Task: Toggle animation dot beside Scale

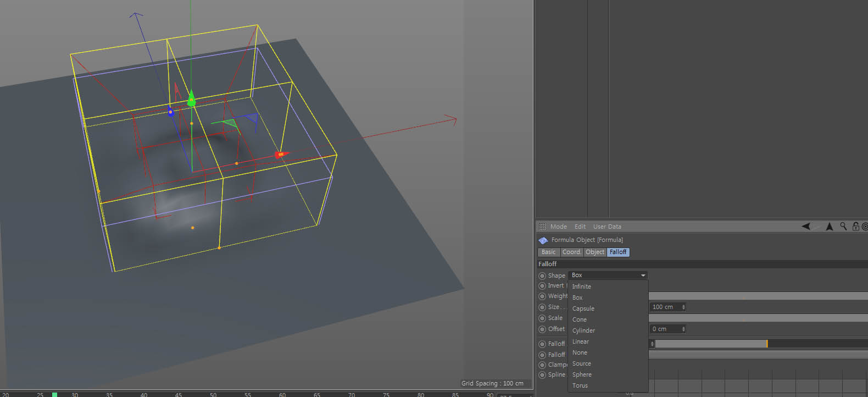Action: point(542,318)
